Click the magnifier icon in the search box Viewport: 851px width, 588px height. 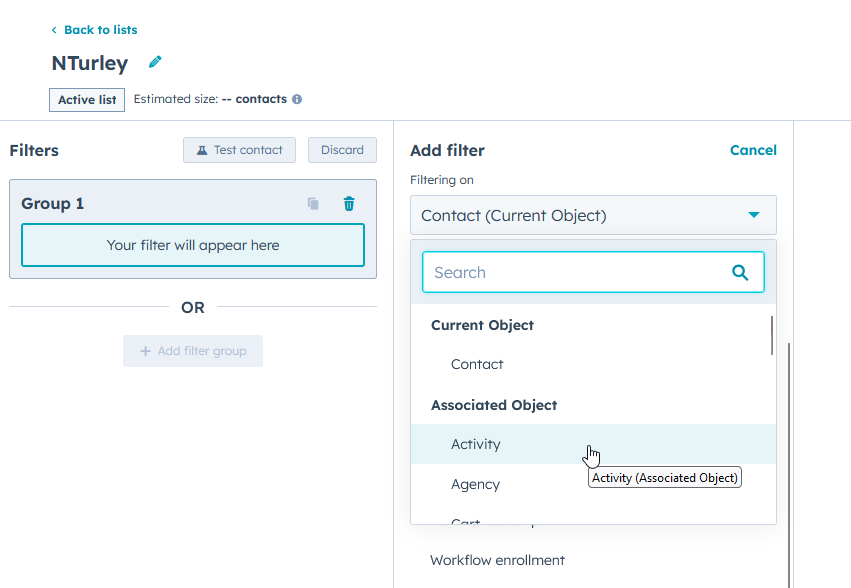[739, 271]
